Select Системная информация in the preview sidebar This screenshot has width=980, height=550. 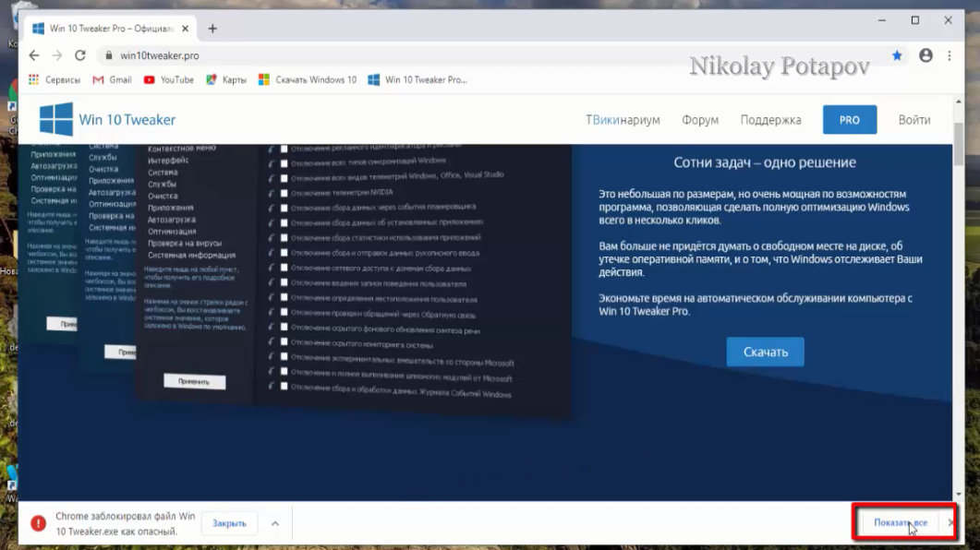[x=191, y=256]
